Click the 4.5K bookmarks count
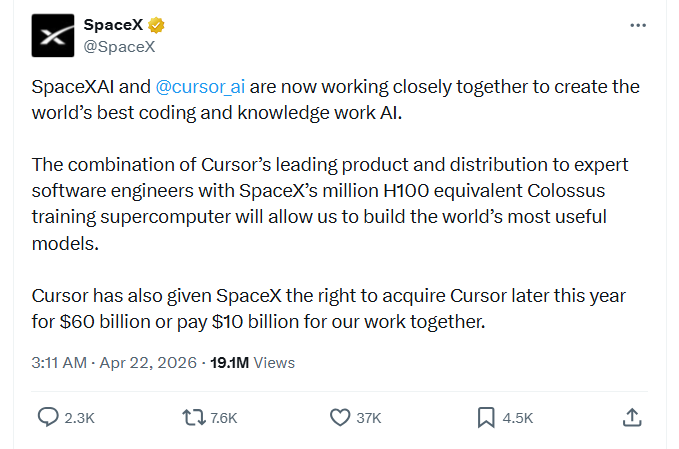 [x=518, y=418]
